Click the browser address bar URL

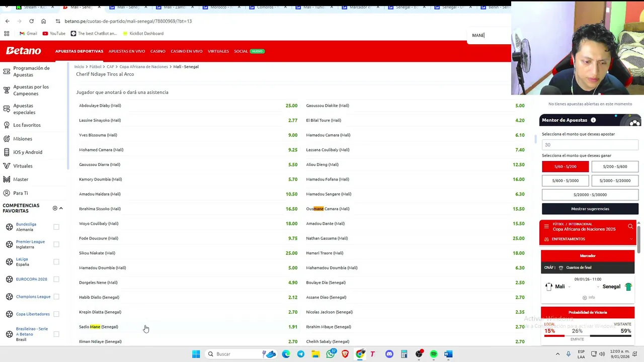[x=128, y=21]
